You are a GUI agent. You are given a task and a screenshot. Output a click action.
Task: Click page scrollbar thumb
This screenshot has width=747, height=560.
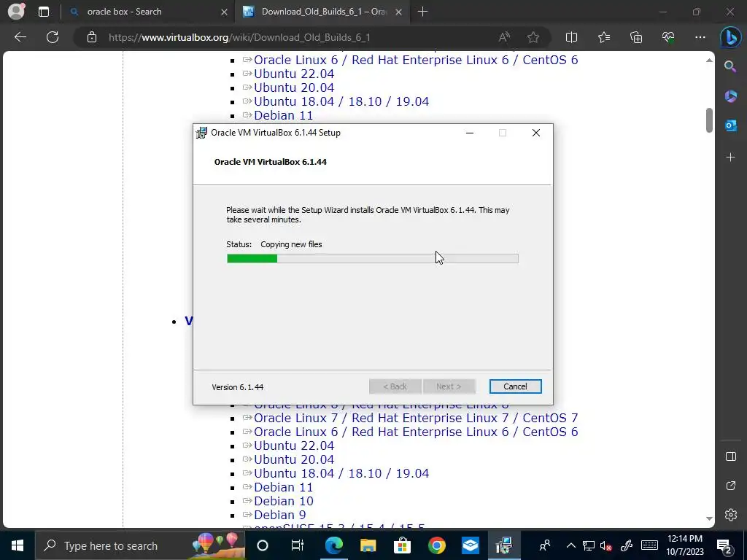[x=709, y=120]
